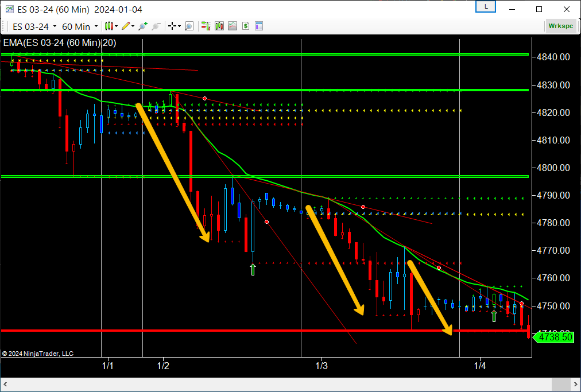Screen dimensions: 581x392
Task: Close the chart window
Action: pyautogui.click(x=567, y=9)
